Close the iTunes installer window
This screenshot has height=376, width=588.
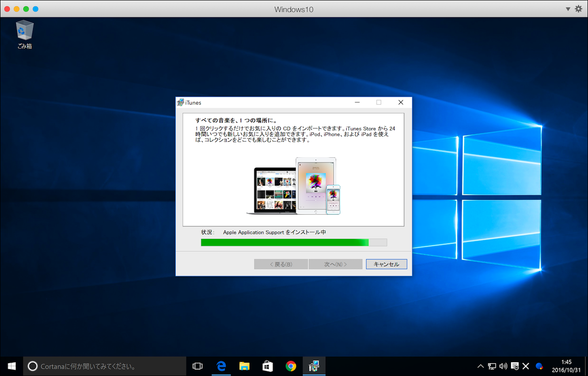click(400, 102)
